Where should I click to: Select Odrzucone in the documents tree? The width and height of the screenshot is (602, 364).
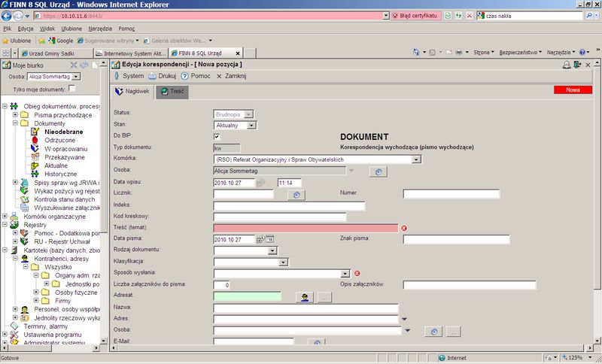[x=59, y=141]
